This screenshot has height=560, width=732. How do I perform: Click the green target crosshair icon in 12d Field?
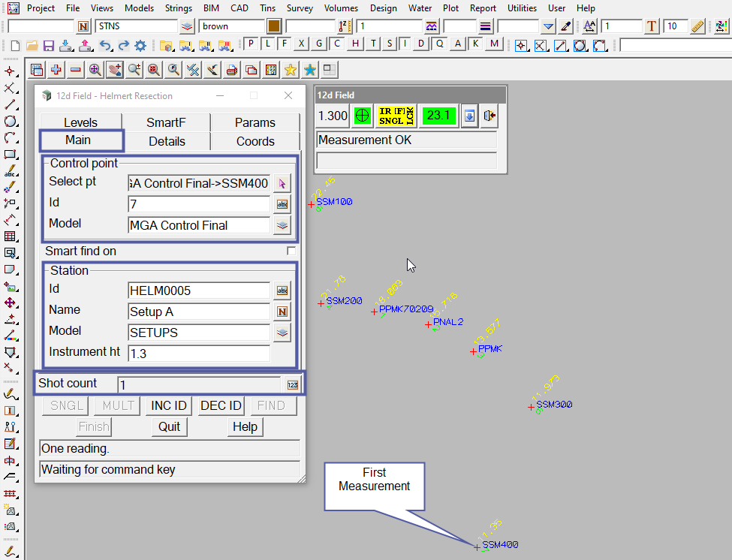click(x=363, y=116)
